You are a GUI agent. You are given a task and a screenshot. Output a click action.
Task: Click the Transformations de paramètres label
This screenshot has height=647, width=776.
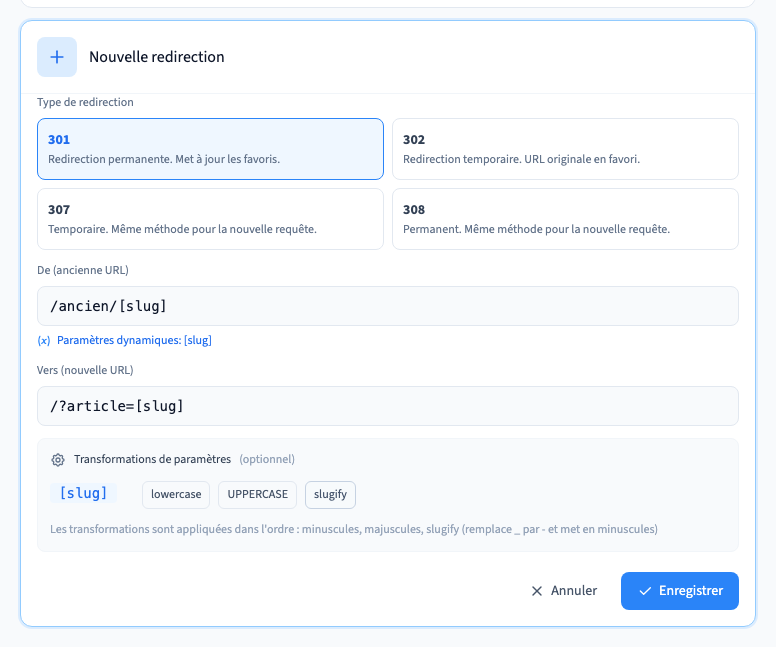[152, 459]
